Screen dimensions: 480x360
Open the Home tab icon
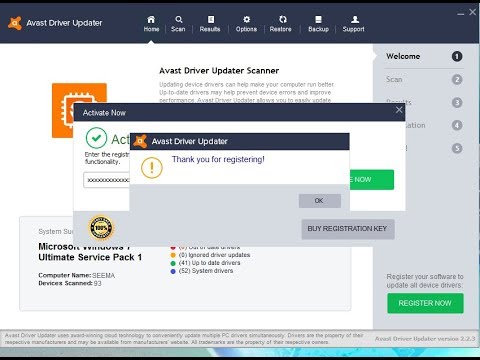(151, 19)
